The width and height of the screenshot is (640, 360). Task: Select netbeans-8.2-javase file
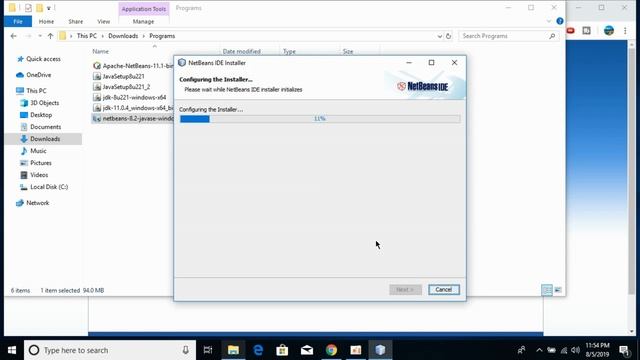click(133, 119)
